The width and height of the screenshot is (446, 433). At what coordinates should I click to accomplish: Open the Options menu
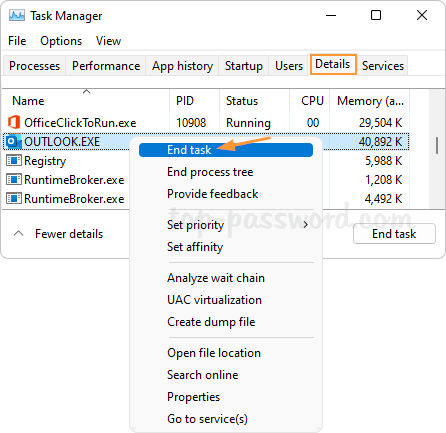pos(61,41)
